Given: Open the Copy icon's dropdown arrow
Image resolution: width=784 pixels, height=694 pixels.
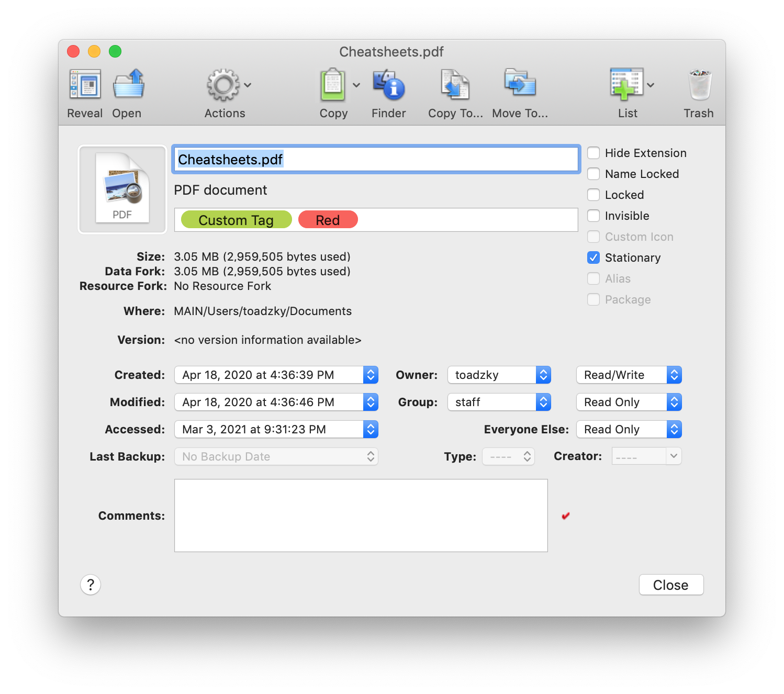Looking at the screenshot, I should click(356, 85).
